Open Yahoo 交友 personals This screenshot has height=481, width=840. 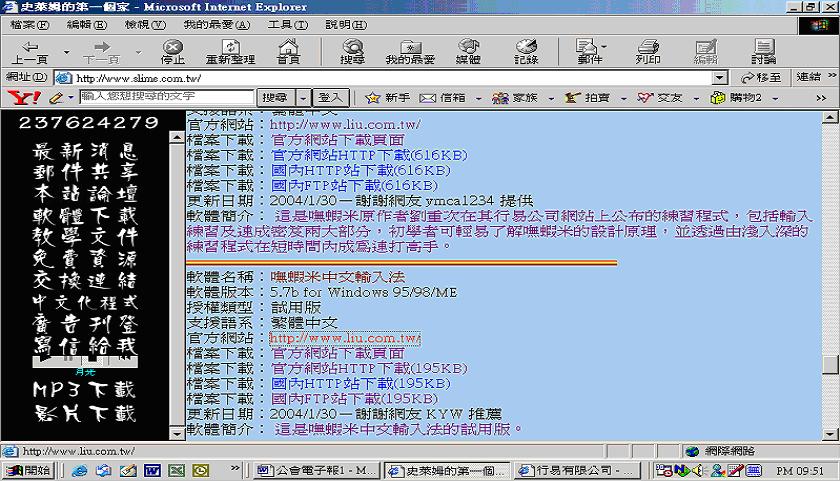(659, 97)
